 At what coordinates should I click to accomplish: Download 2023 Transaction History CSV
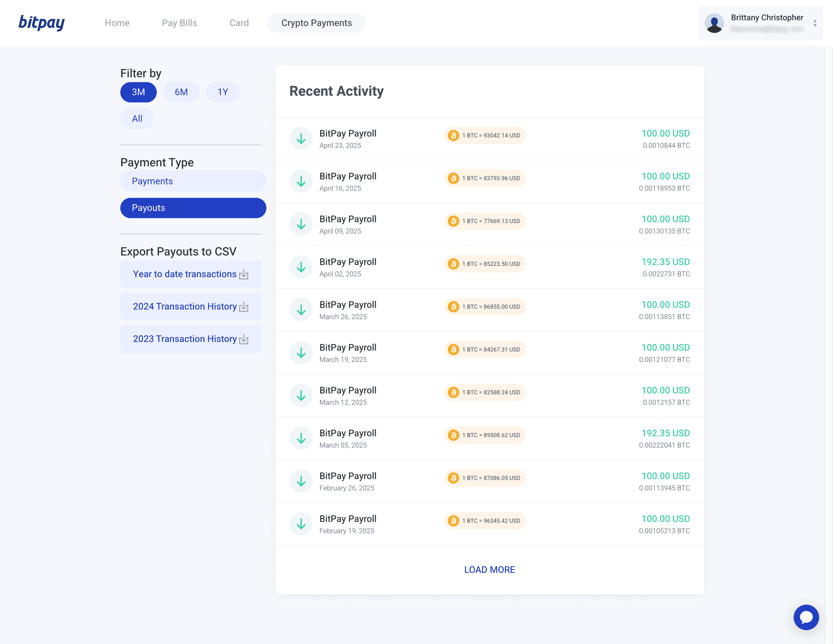pos(191,339)
